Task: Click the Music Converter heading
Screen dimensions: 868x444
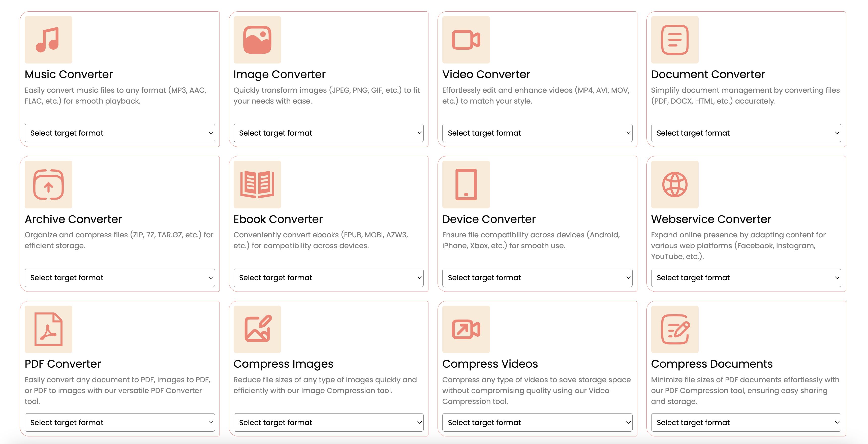Action: click(69, 74)
